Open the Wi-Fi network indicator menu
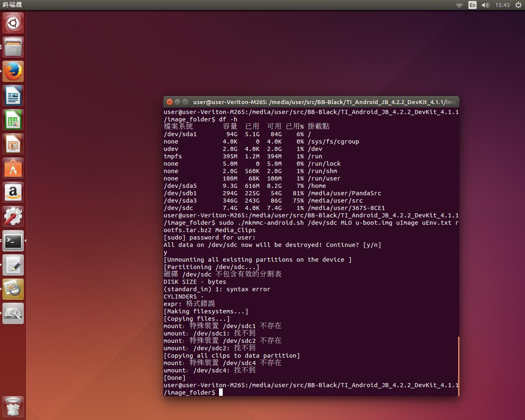525x420 pixels. coord(459,5)
